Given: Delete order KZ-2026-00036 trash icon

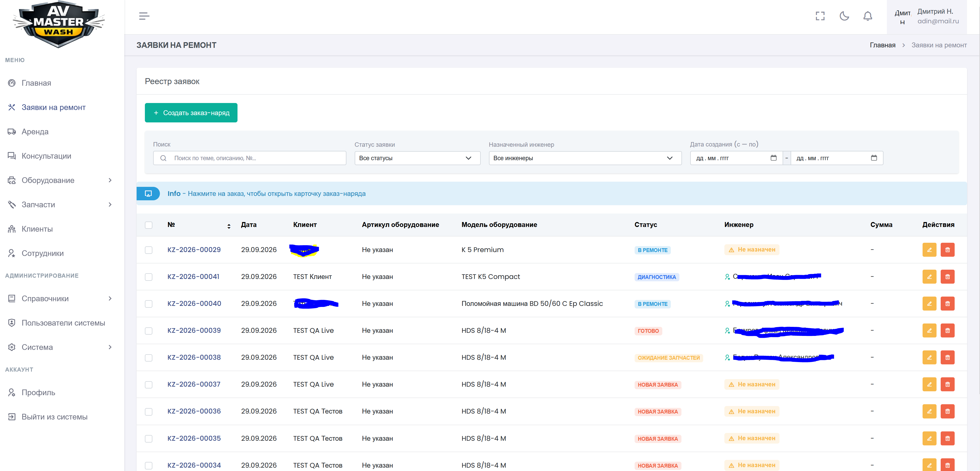Looking at the screenshot, I should [x=947, y=411].
